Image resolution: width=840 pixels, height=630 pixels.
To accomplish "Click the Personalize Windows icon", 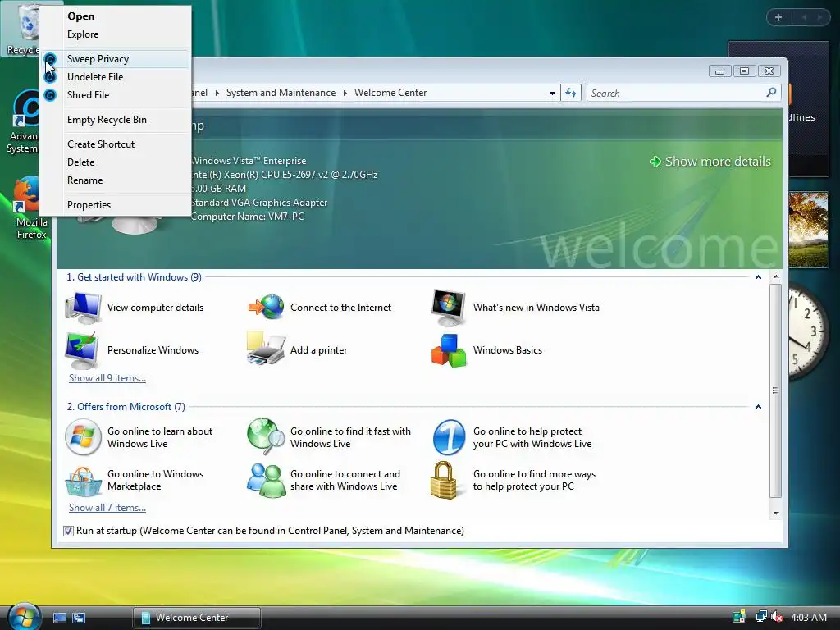I will pyautogui.click(x=82, y=350).
